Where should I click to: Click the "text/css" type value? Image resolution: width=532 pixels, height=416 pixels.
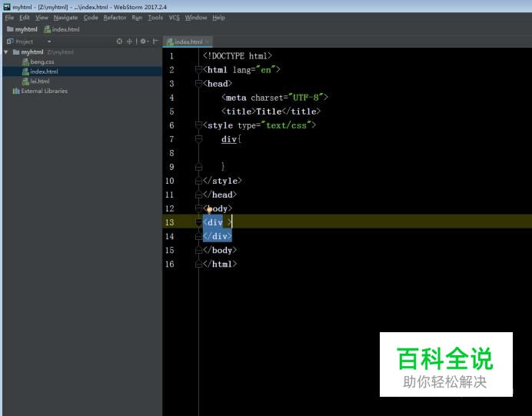(x=286, y=125)
